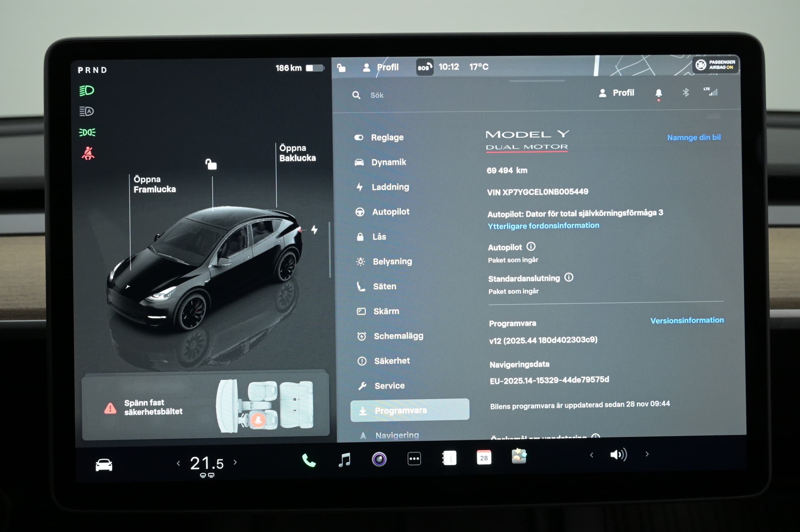Toggle the high beam headlight indicator

pyautogui.click(x=87, y=91)
